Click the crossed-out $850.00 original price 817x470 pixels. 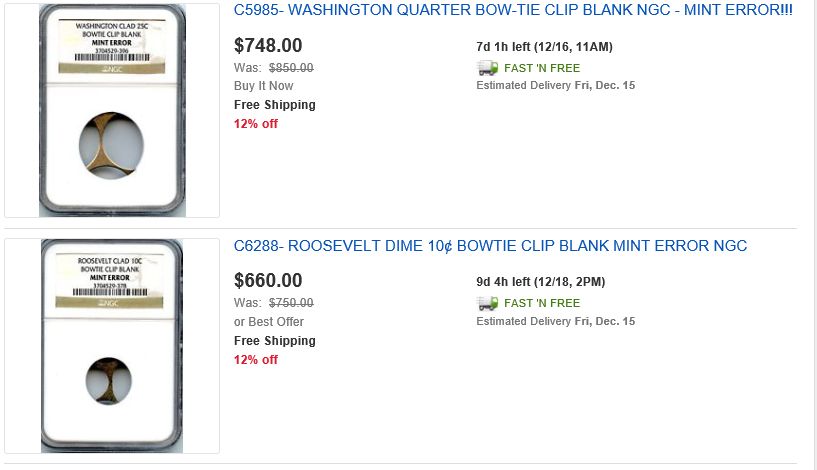coord(291,68)
